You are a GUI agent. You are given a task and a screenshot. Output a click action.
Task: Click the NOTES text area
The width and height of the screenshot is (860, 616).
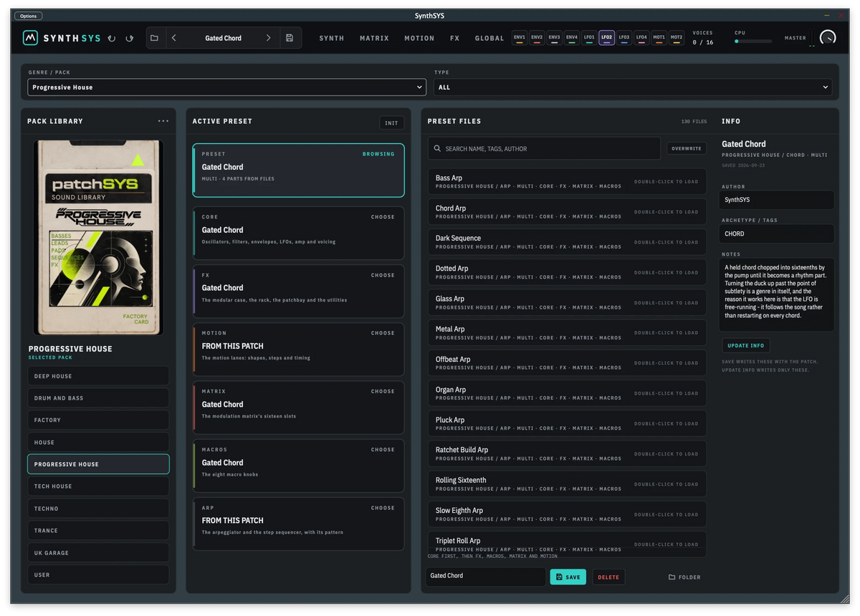pyautogui.click(x=777, y=294)
